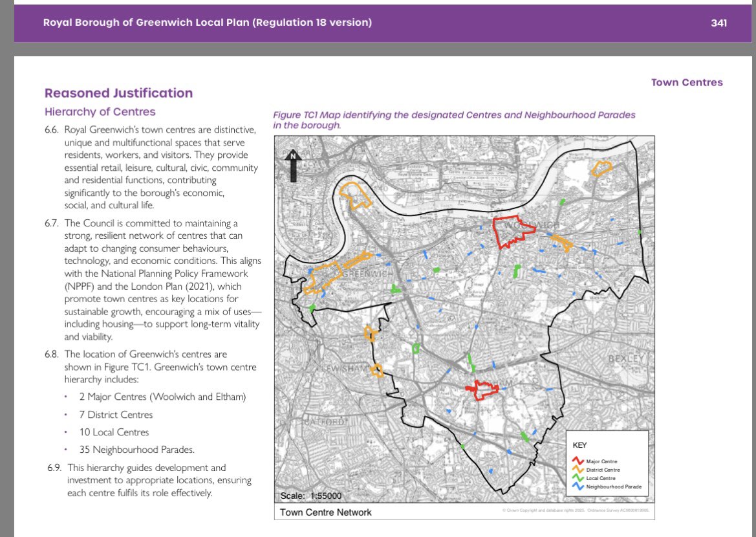Click the 'Town Centre Network' map title
Image resolution: width=756 pixels, height=537 pixels.
tap(325, 512)
